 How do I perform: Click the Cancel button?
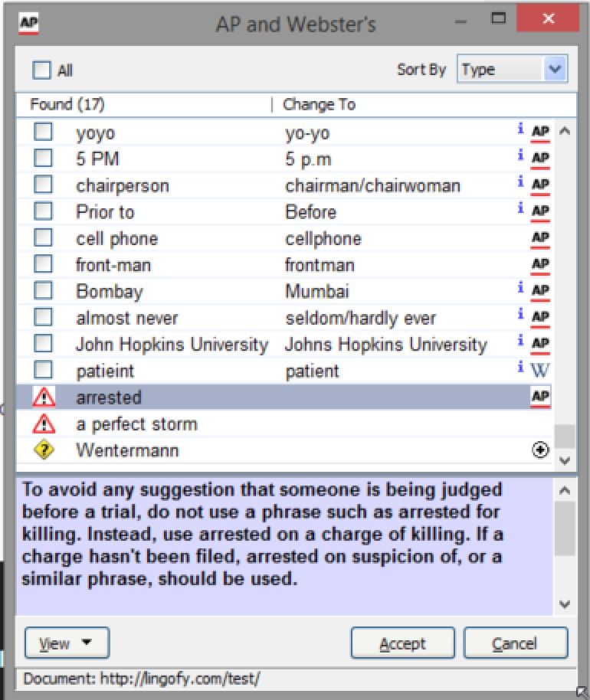(x=516, y=643)
